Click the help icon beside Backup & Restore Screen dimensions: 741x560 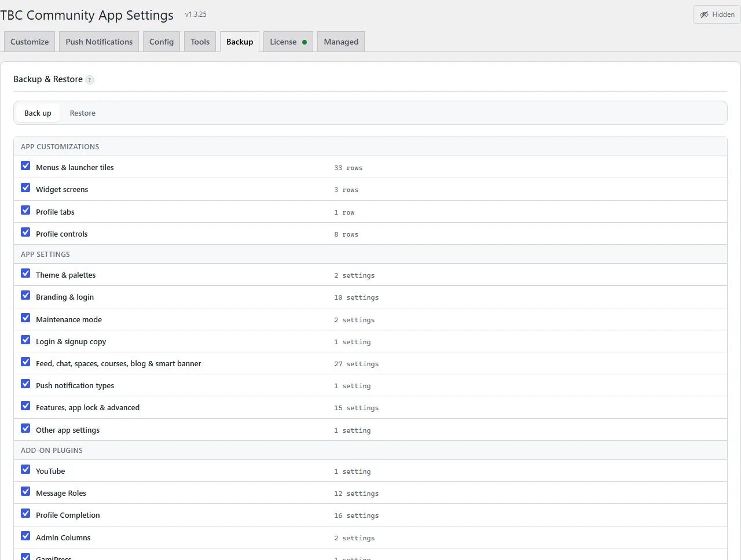tap(90, 80)
